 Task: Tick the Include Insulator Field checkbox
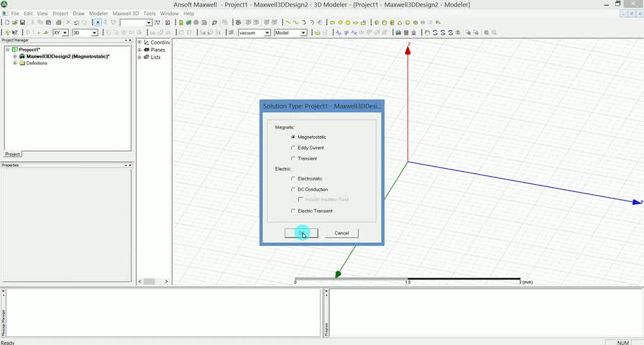(x=300, y=199)
